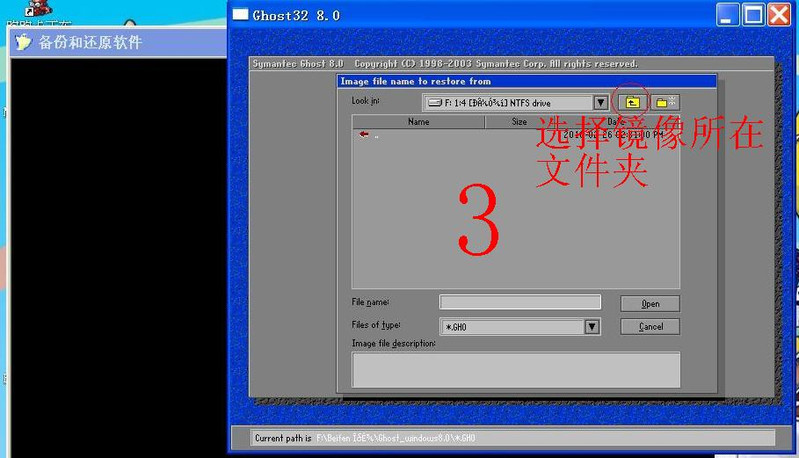Click the Image file description box
Image resolution: width=799 pixels, height=458 pixels.
516,369
